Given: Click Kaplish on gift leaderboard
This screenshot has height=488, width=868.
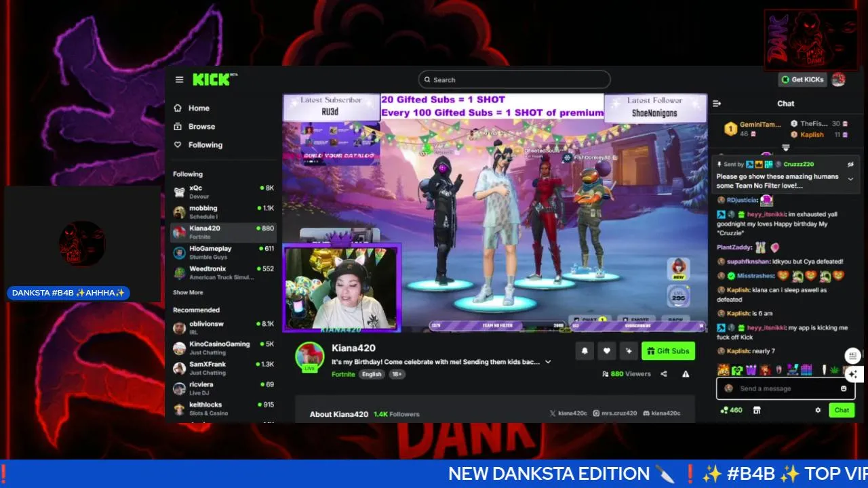Looking at the screenshot, I should coord(812,135).
